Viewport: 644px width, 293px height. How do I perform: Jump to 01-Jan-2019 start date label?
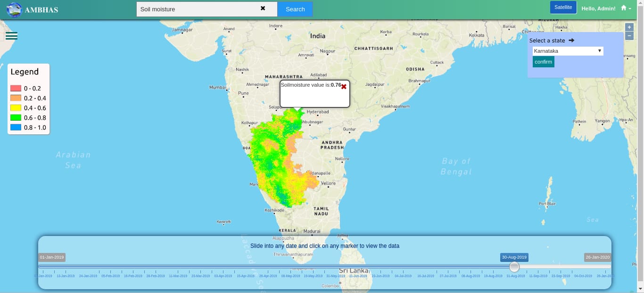click(52, 257)
